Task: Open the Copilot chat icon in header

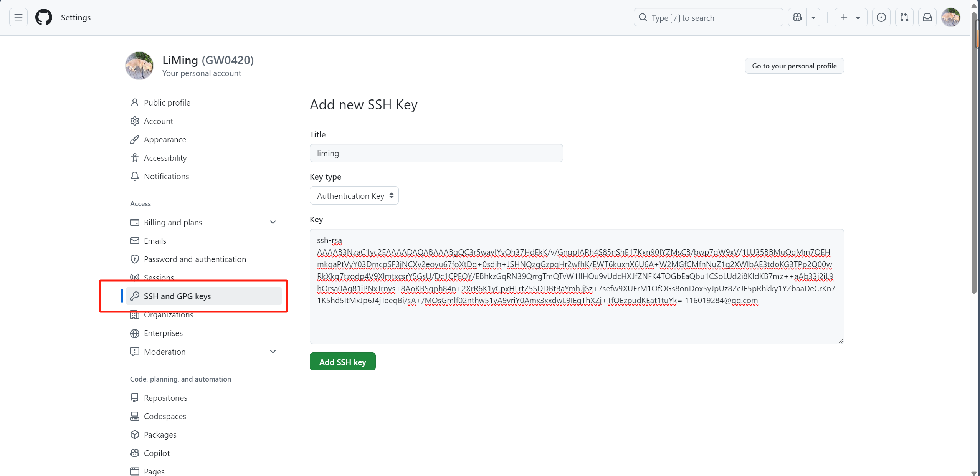Action: pyautogui.click(x=797, y=18)
